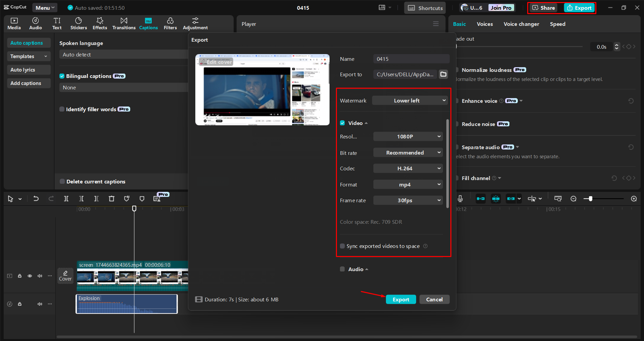Open the Shortcuts panel in the title bar
The image size is (644, 341).
click(x=424, y=7)
